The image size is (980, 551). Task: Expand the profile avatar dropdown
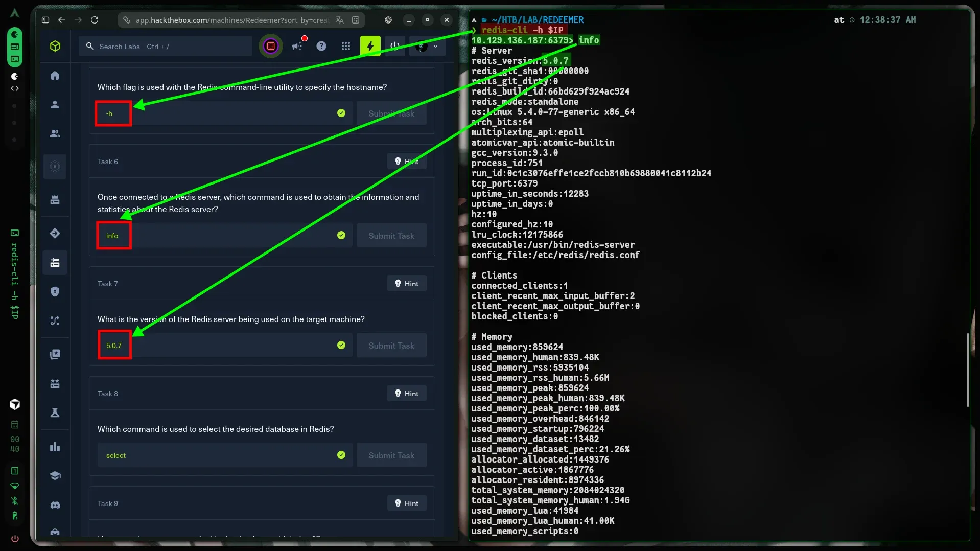point(427,47)
